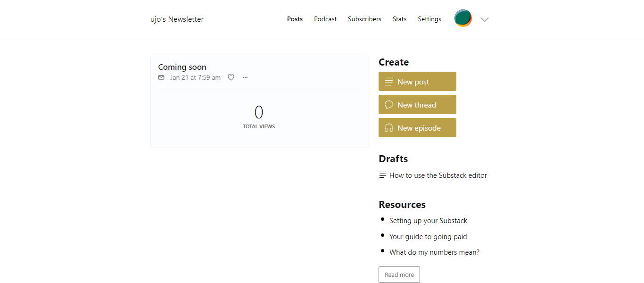
Task: Open Setting up your Substack resource
Action: [428, 221]
